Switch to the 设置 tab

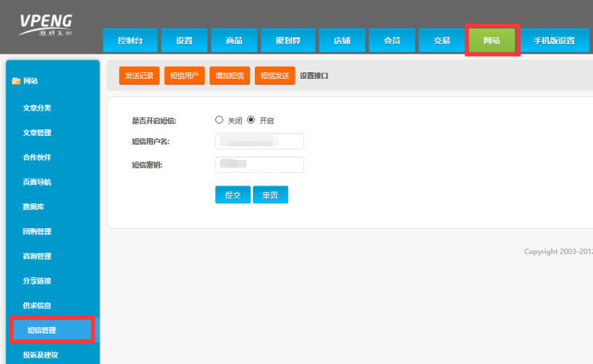(183, 41)
